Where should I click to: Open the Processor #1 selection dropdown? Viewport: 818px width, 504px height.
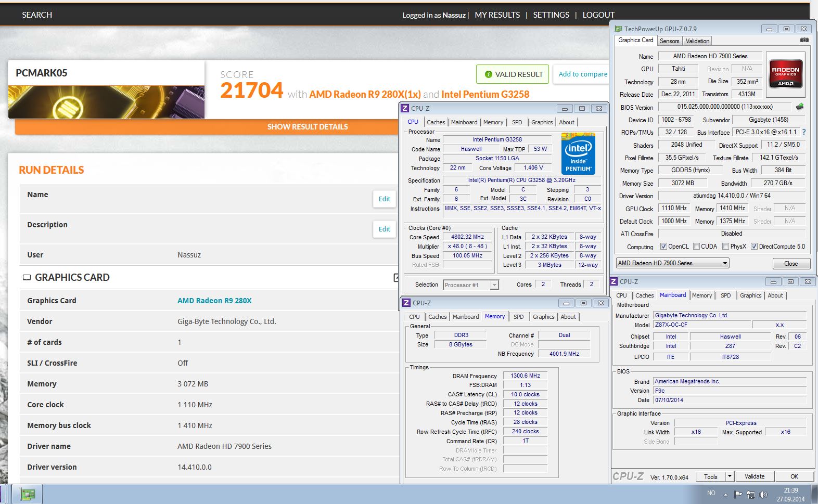(x=471, y=285)
